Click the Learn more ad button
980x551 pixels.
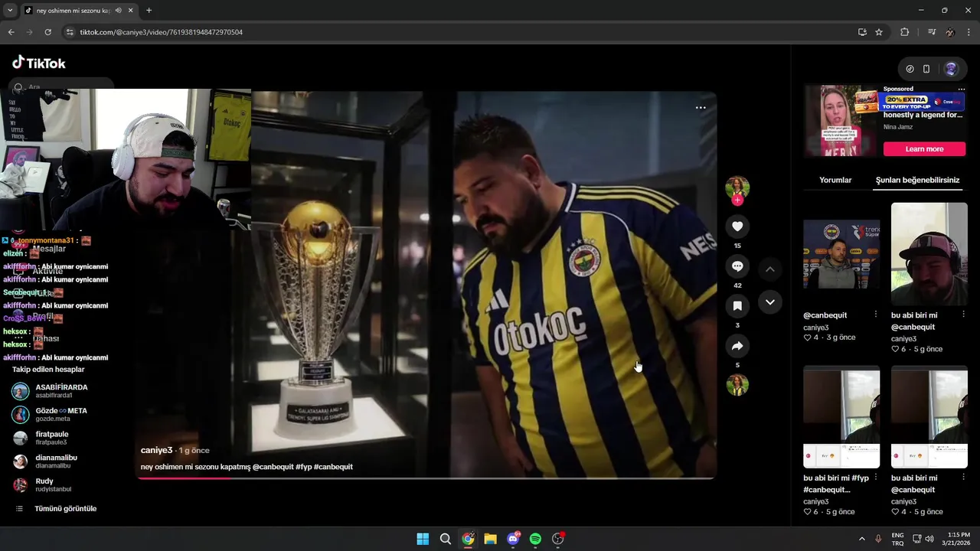click(924, 149)
